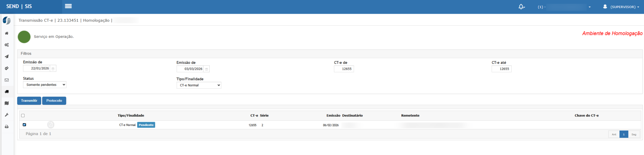Open the paper plane send icon
Screen dimensions: 644x155
(x=7, y=57)
